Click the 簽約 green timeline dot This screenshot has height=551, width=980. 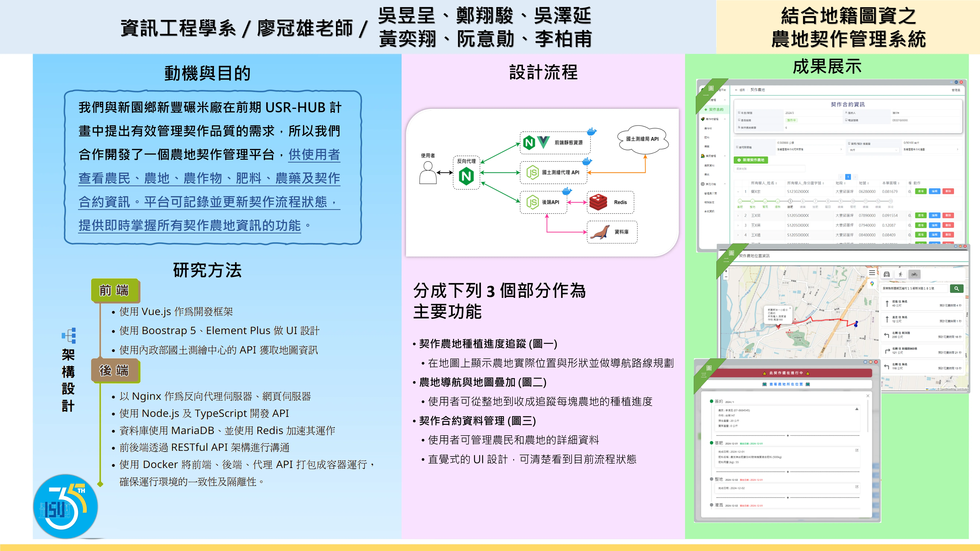pyautogui.click(x=711, y=401)
